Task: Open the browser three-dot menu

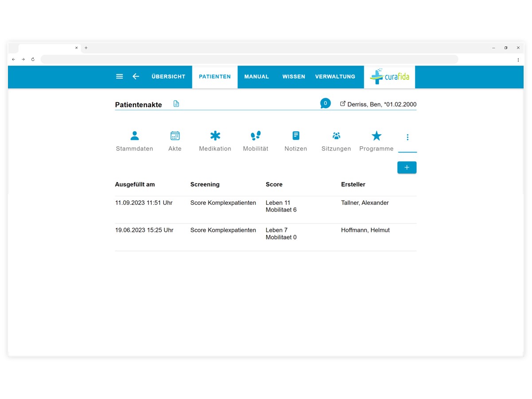Action: [x=518, y=59]
